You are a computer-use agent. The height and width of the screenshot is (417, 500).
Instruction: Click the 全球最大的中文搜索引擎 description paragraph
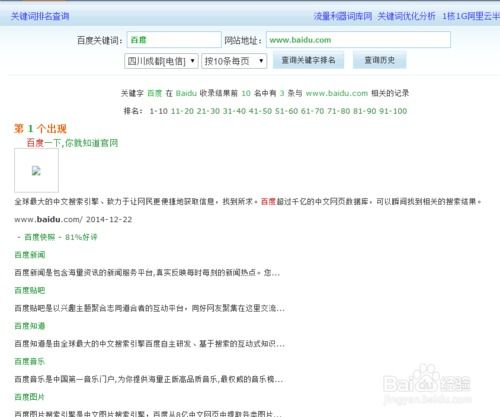point(248,202)
